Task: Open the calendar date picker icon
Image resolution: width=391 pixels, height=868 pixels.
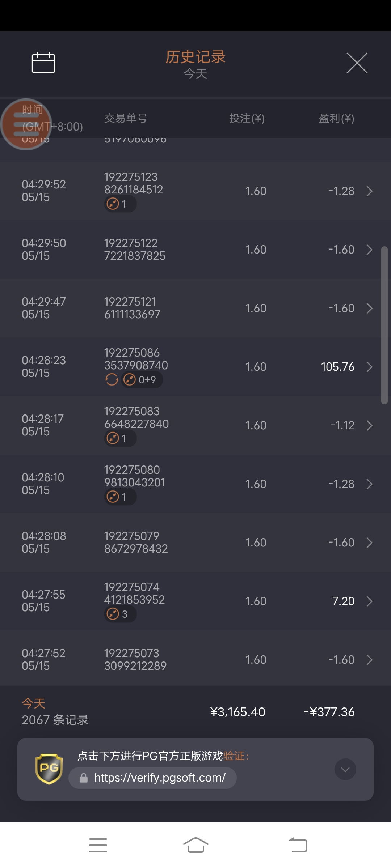Action: (x=43, y=63)
